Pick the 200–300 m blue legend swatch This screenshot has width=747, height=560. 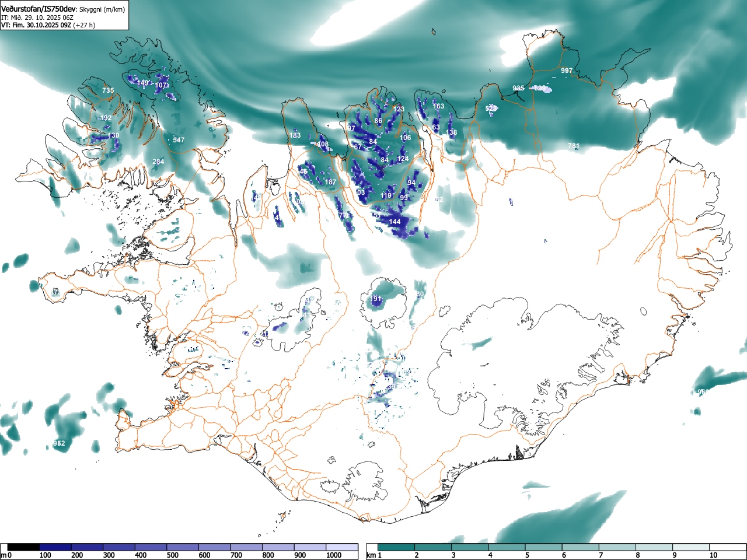click(x=88, y=547)
